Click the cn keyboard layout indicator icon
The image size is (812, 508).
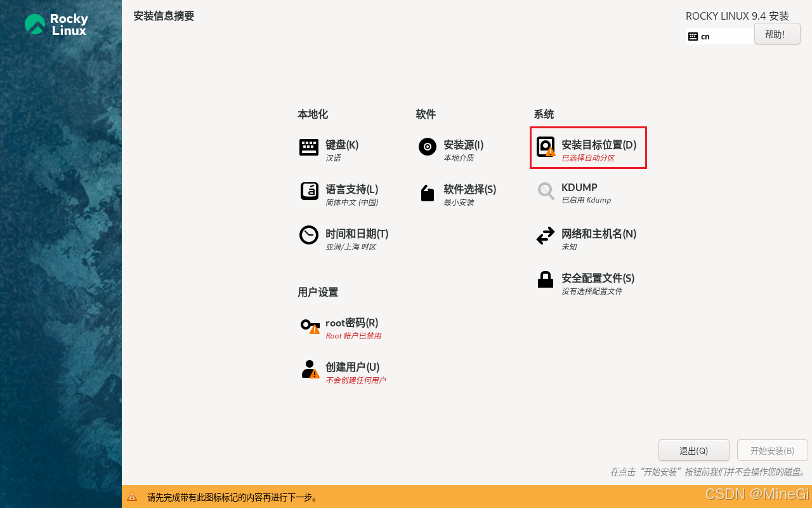click(x=693, y=36)
